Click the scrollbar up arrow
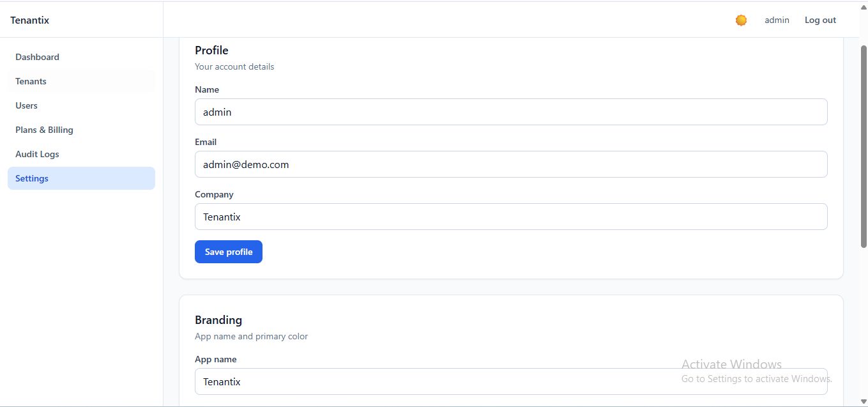The image size is (868, 407). click(x=864, y=6)
